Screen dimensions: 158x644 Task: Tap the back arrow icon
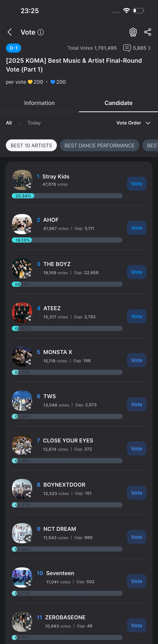[10, 32]
